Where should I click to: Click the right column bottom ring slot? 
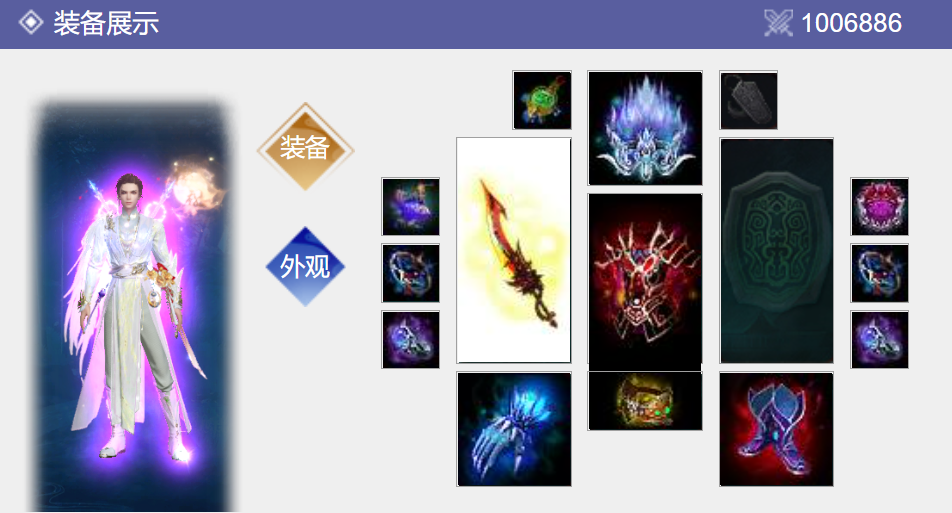pos(879,340)
